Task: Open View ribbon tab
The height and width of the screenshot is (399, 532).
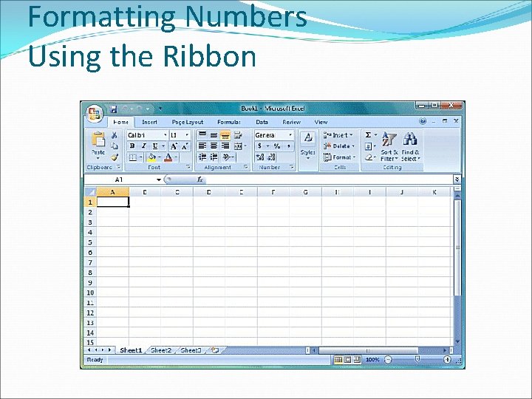Action: 321,122
